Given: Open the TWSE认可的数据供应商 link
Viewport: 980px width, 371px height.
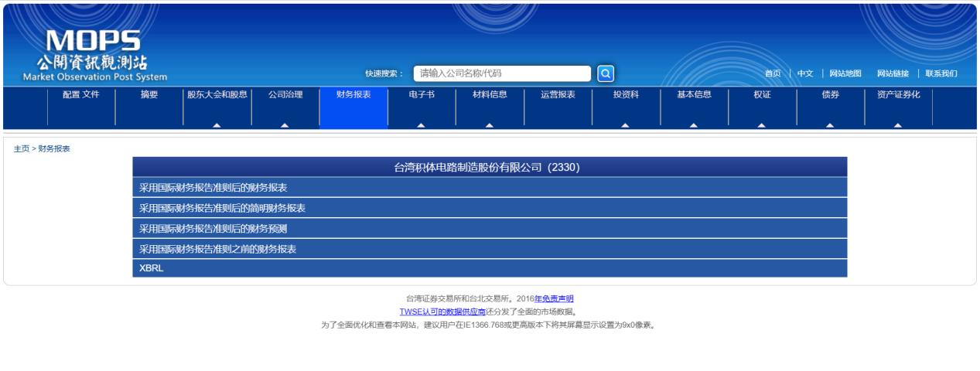Looking at the screenshot, I should coord(442,311).
